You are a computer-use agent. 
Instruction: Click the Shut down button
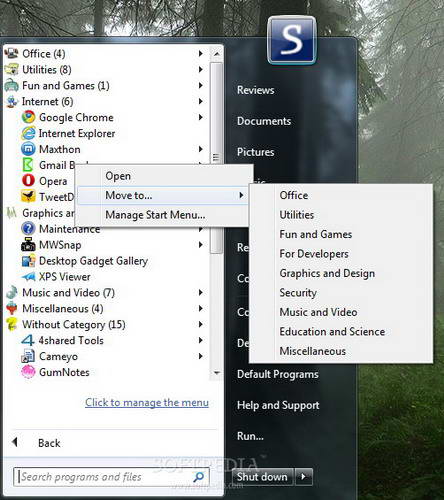(x=262, y=477)
